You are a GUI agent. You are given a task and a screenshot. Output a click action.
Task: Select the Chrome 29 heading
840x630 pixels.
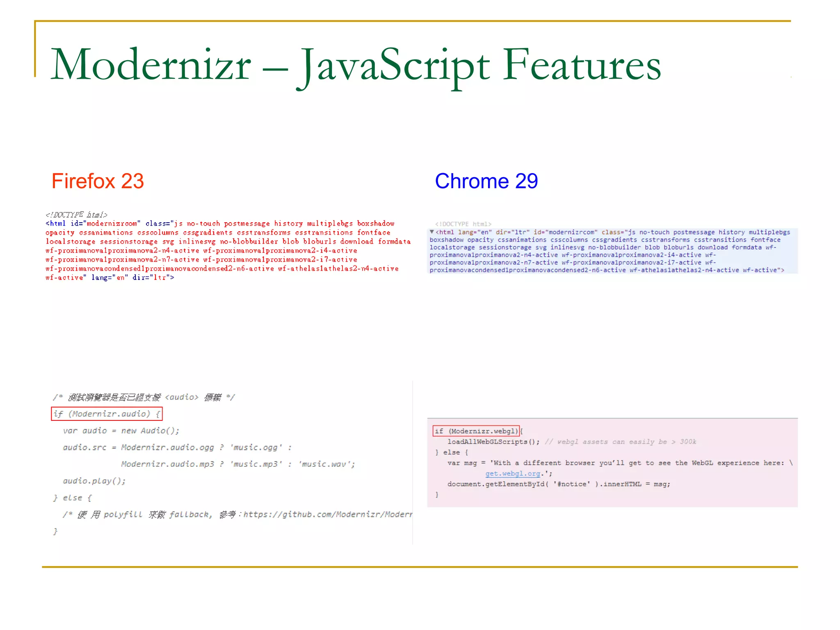pyautogui.click(x=486, y=181)
